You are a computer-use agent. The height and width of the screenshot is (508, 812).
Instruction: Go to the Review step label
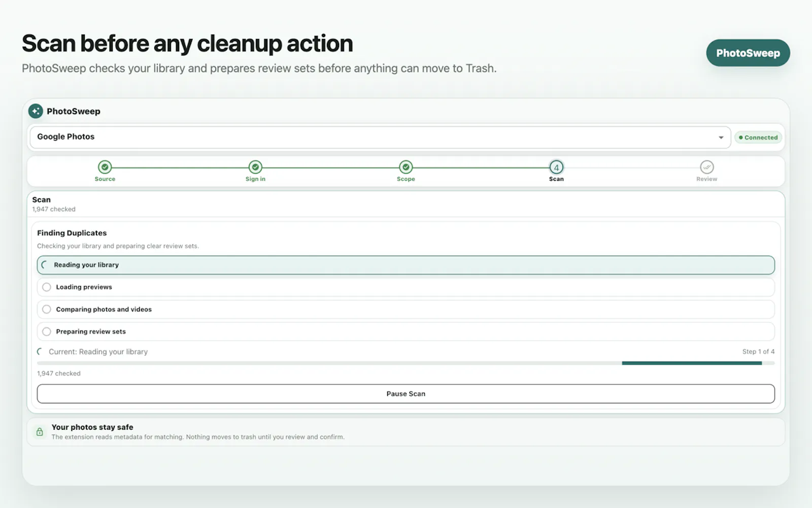(707, 179)
